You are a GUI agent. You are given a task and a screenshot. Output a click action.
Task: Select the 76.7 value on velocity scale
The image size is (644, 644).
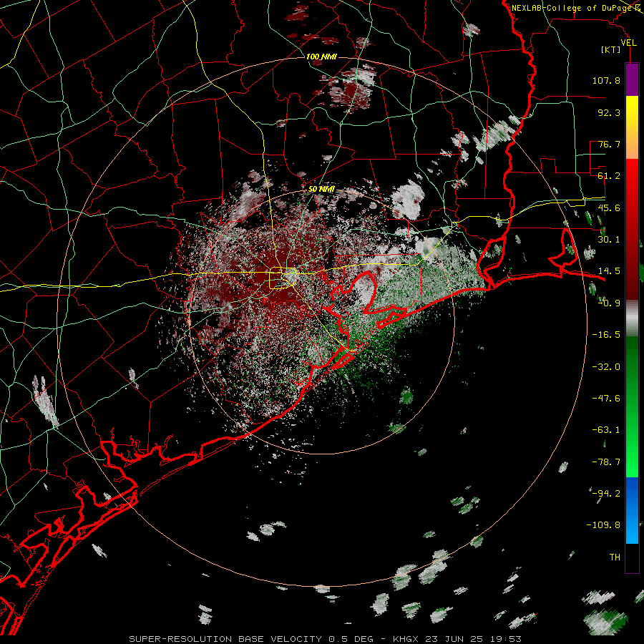(x=609, y=144)
